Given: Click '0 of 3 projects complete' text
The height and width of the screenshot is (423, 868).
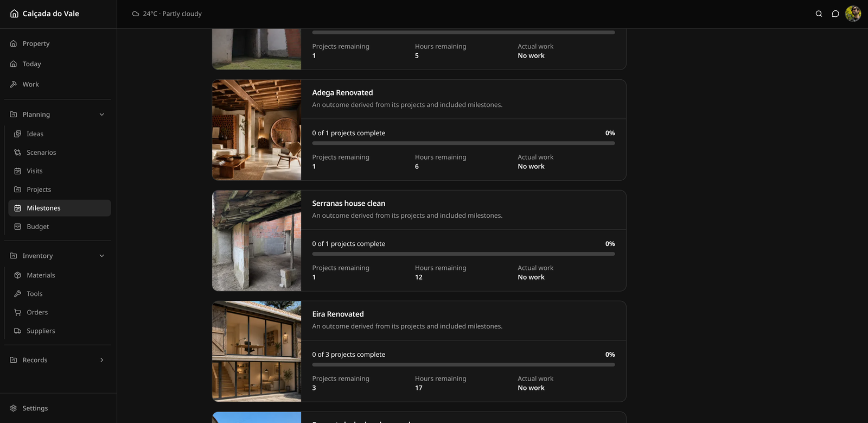Looking at the screenshot, I should click(x=349, y=355).
